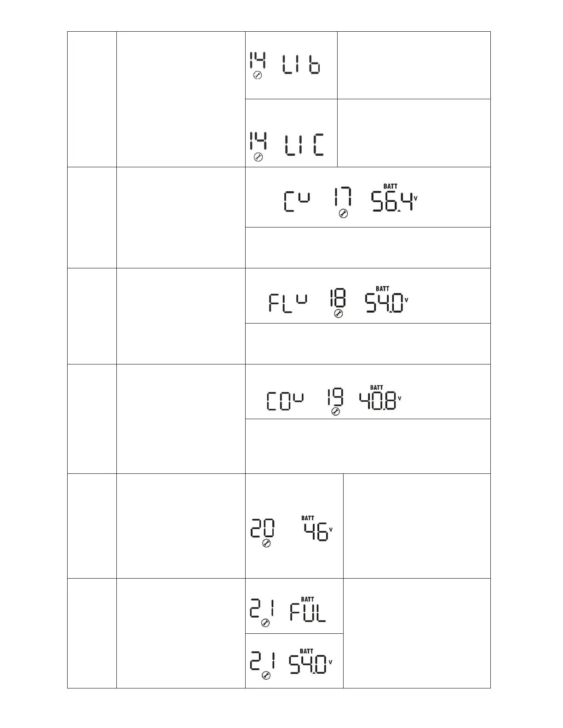Click the COU label in program 19

point(285,401)
